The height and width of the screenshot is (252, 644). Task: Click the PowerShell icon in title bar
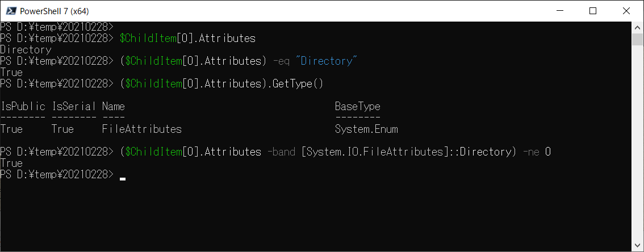(11, 11)
